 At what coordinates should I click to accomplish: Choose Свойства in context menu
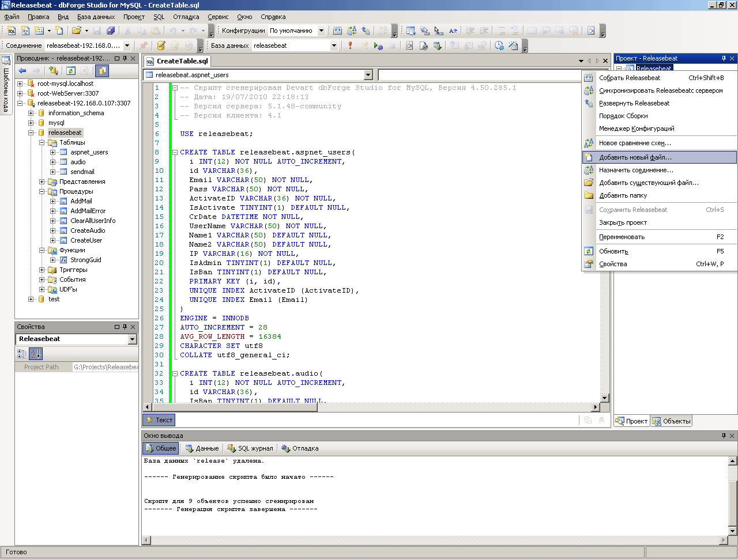tap(660, 264)
